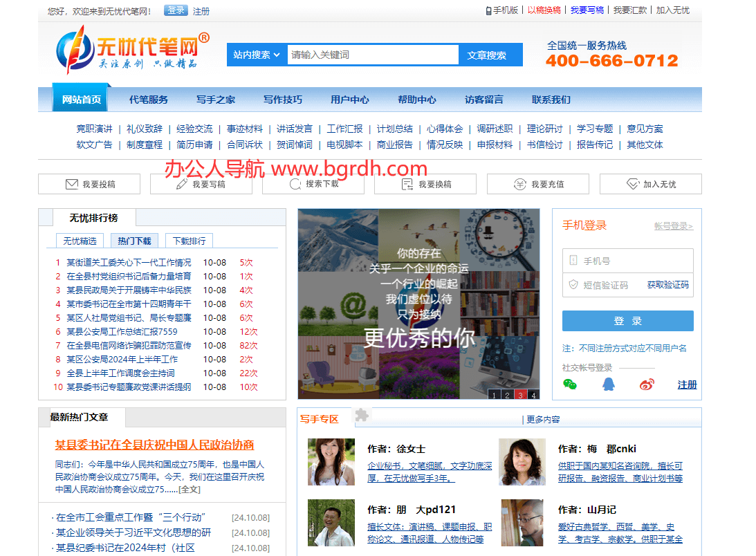Open article 某区公安局2024年上半年工作

coord(122,359)
